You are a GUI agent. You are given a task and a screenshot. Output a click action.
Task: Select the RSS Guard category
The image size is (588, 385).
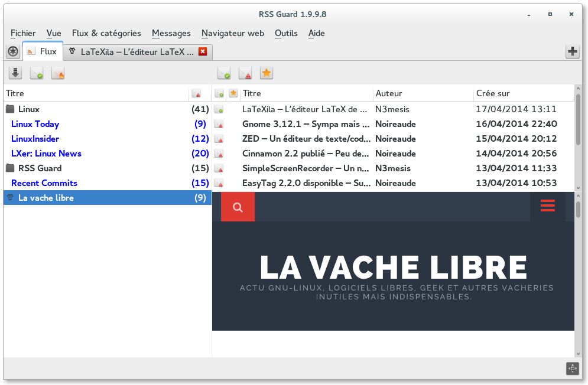pos(108,168)
